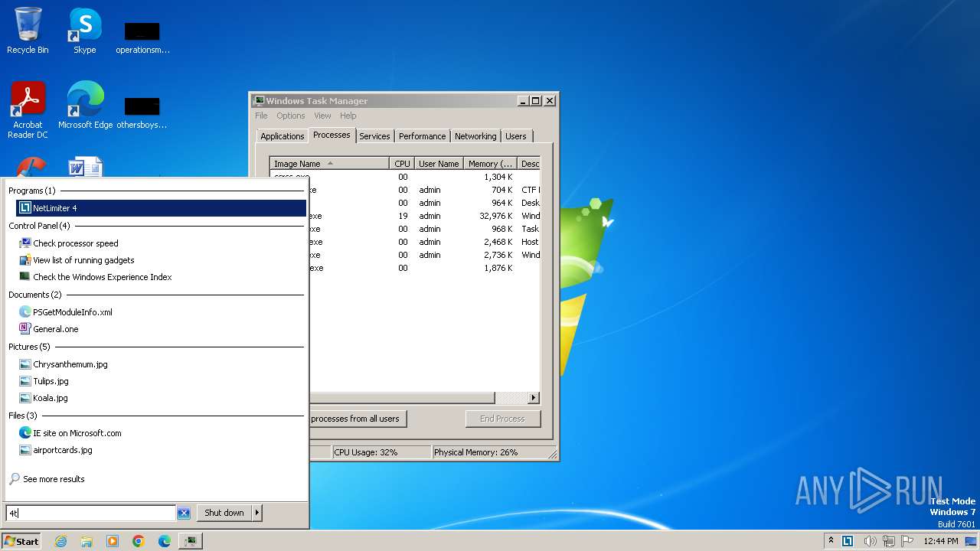Open Skype desktop shortcut
This screenshot has width=980, height=551.
84,31
